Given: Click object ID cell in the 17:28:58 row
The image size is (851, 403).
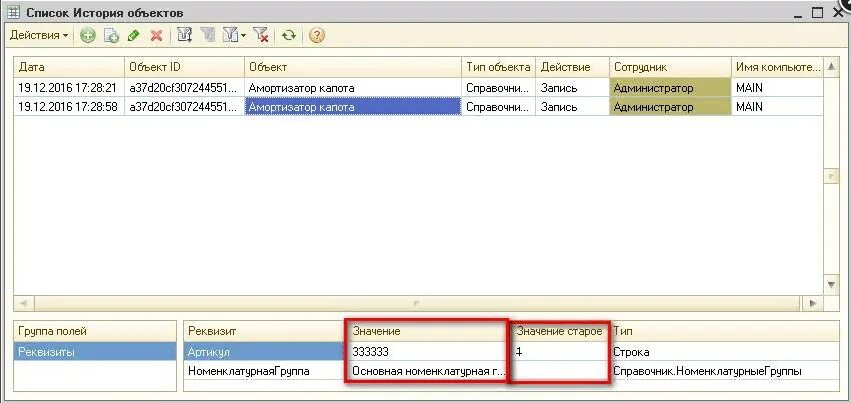Looking at the screenshot, I should click(x=185, y=107).
